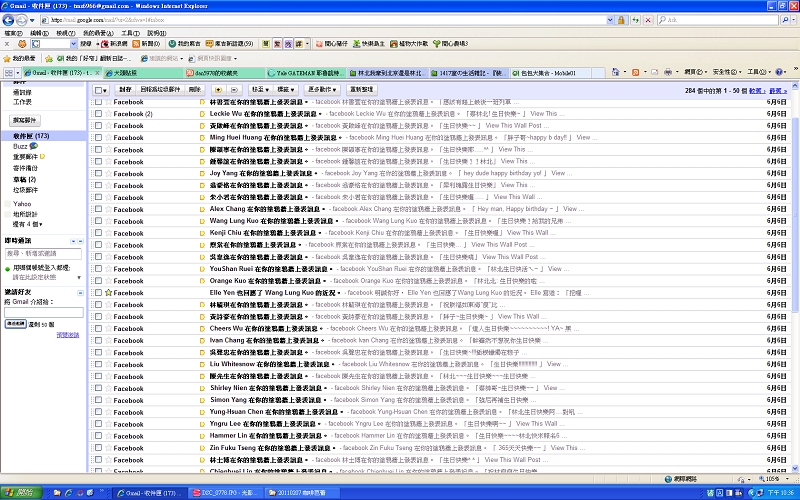Click importance marker on Alex Chang email
This screenshot has height=500, width=800.
click(202, 209)
